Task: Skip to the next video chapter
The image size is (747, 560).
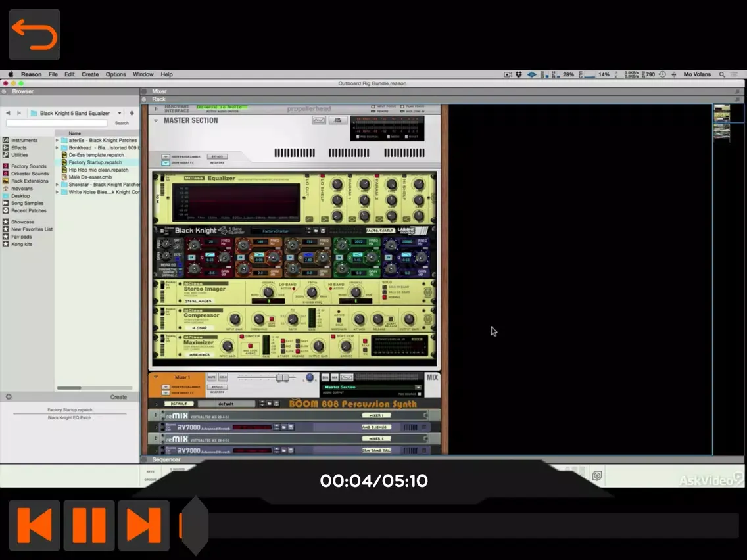Action: (x=143, y=525)
